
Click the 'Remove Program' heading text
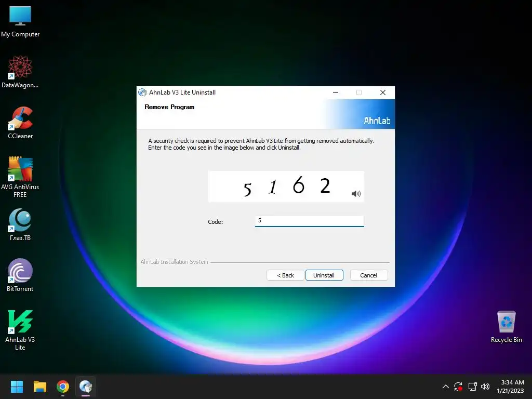[x=169, y=107]
